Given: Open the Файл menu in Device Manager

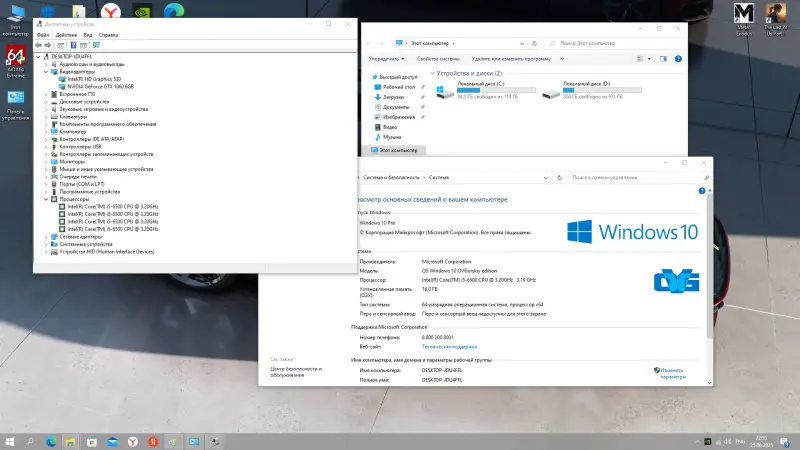Looking at the screenshot, I should [x=43, y=35].
